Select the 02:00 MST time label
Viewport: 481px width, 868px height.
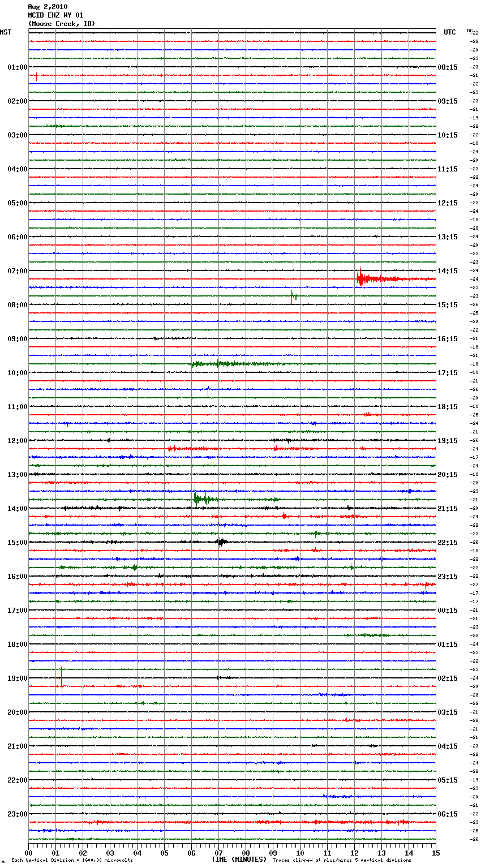(x=18, y=101)
